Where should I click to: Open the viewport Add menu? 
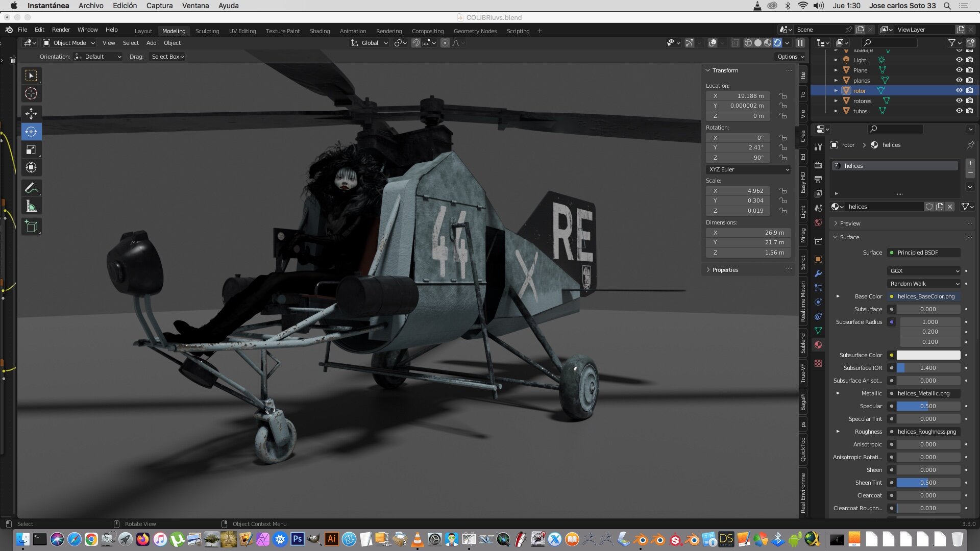pyautogui.click(x=151, y=43)
